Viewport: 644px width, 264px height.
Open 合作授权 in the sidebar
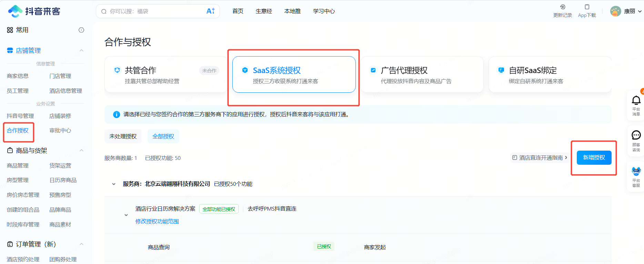click(x=18, y=130)
